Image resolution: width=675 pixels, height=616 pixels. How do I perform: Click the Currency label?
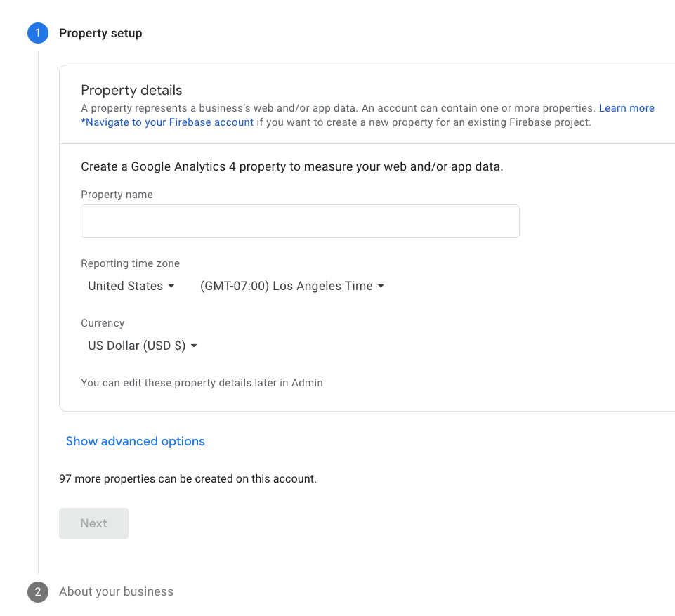(x=103, y=323)
